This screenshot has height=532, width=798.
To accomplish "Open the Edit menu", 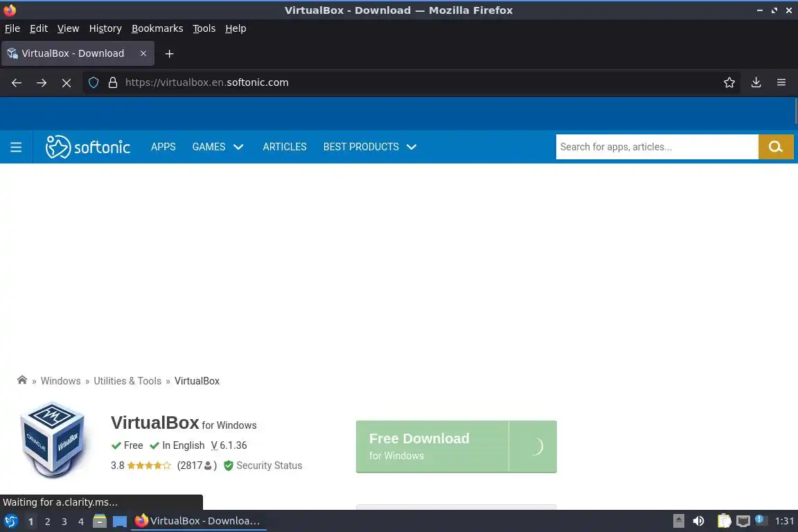I will (x=39, y=28).
